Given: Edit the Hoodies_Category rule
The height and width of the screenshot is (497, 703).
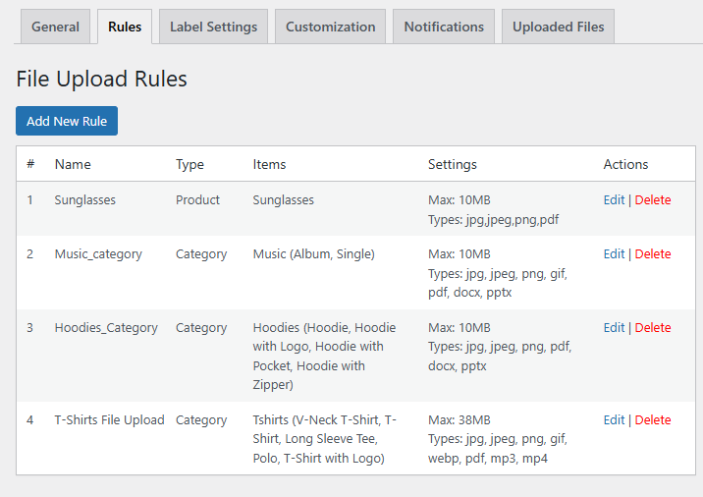Looking at the screenshot, I should [x=614, y=328].
